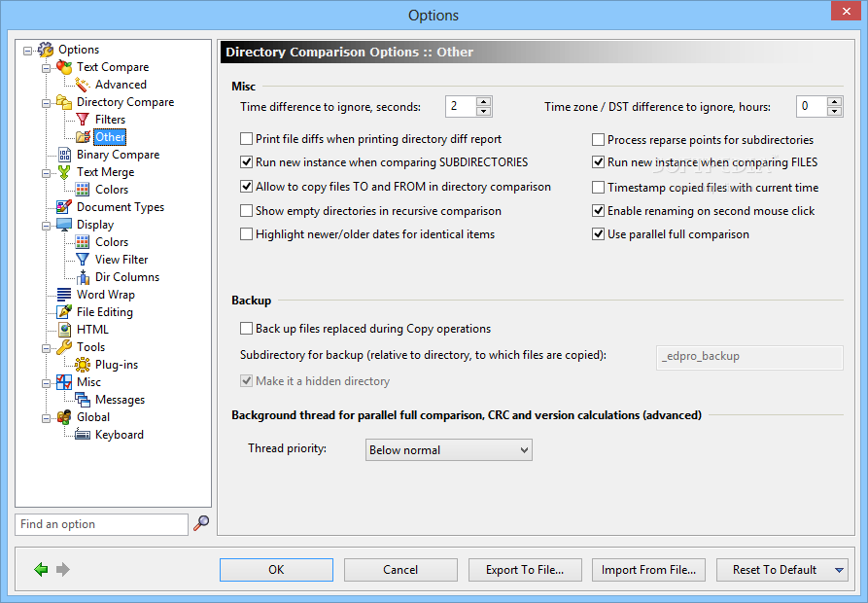
Task: Click the gray forward arrow
Action: point(63,569)
